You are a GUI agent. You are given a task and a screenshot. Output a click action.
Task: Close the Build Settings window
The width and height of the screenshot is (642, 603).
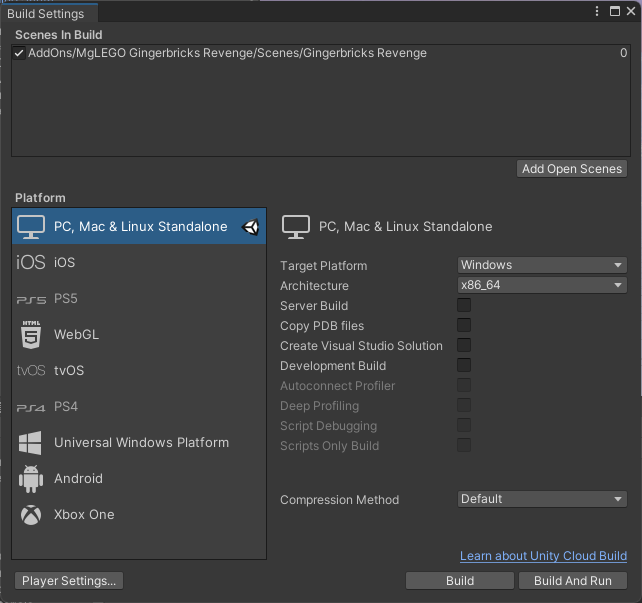coord(631,11)
